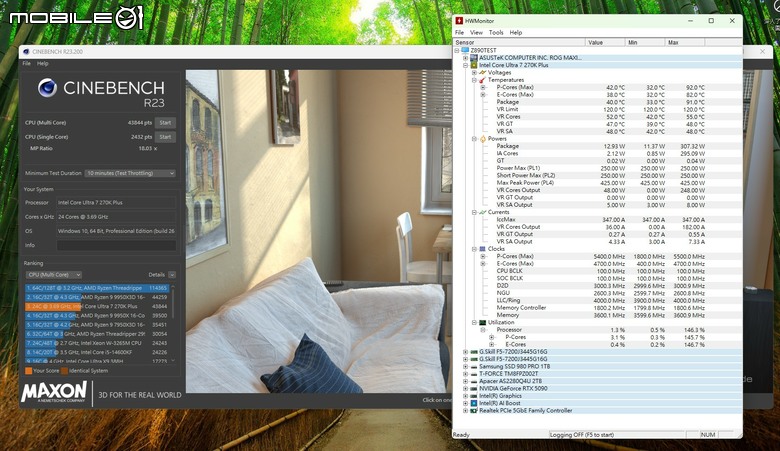780x451 pixels.
Task: Click the Clocks chip icon
Action: (483, 249)
